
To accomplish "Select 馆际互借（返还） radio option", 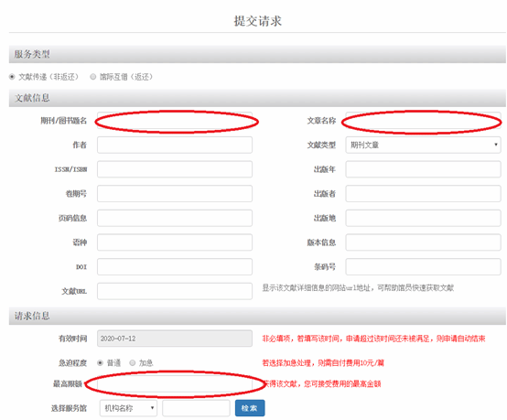I will click(93, 77).
